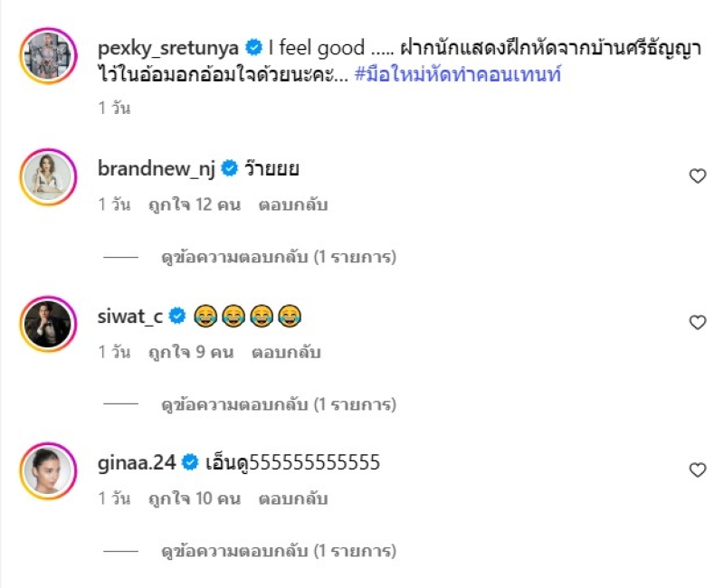View the 10 likes on ginaa.24's comment
The image size is (724, 588).
coord(195,498)
